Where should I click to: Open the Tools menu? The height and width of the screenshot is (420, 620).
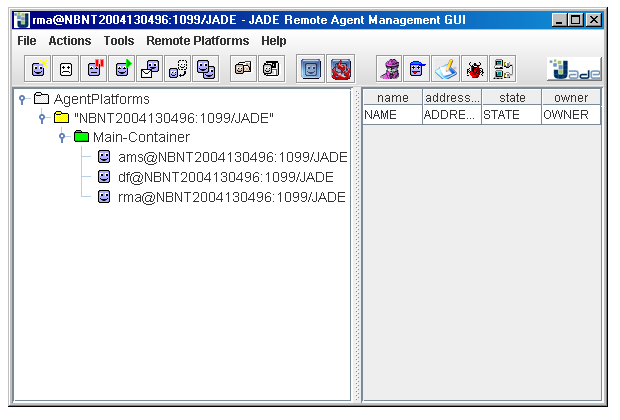[x=119, y=41]
